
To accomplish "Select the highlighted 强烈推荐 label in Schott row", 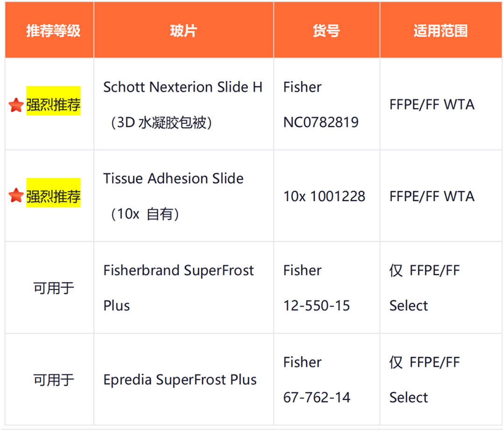I will coord(53,101).
